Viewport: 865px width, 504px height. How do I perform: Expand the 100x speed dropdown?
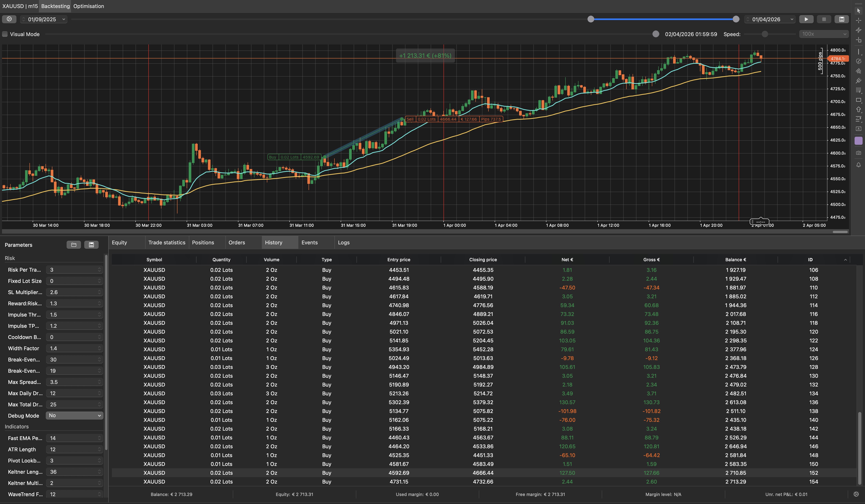tap(824, 34)
